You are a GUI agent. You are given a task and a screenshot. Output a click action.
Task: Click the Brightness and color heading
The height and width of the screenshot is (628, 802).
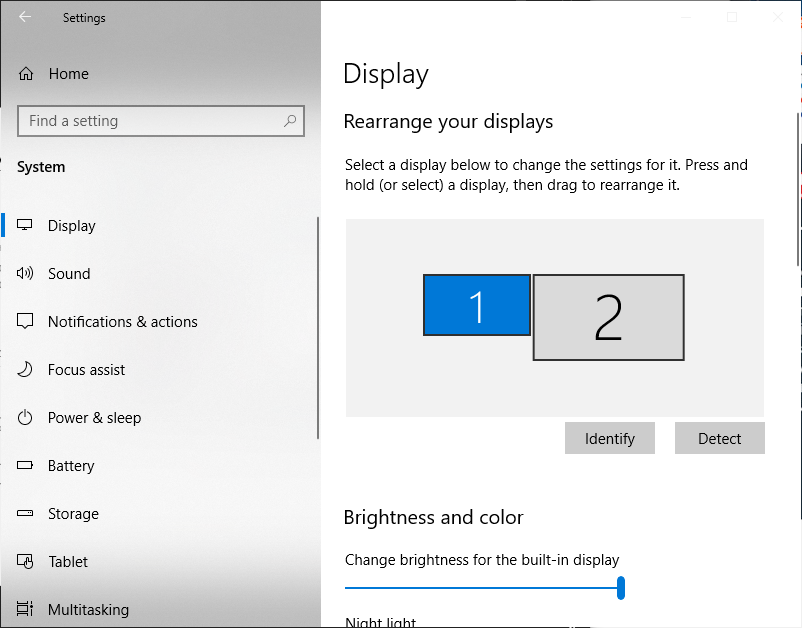[433, 518]
